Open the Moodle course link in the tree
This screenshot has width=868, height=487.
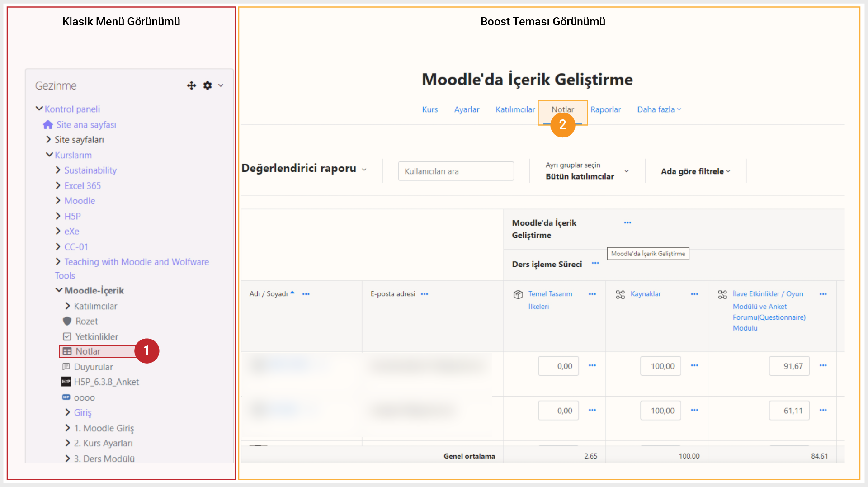click(x=80, y=201)
